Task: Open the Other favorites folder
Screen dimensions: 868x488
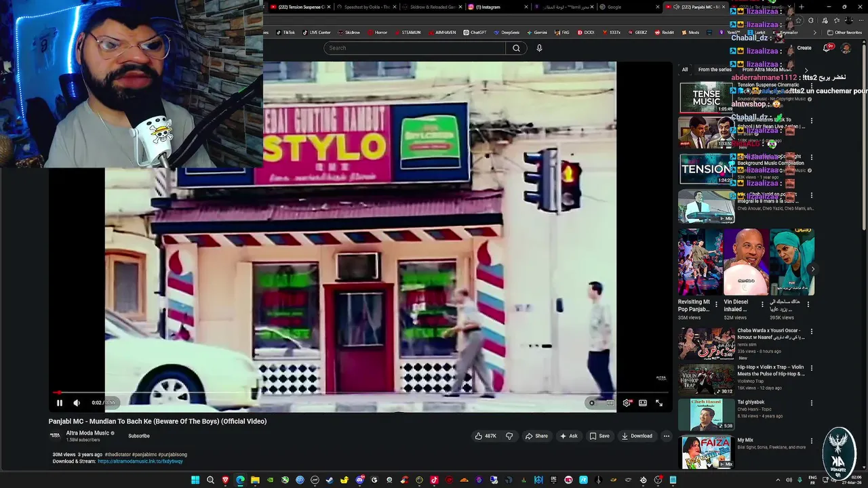Action: [x=844, y=32]
